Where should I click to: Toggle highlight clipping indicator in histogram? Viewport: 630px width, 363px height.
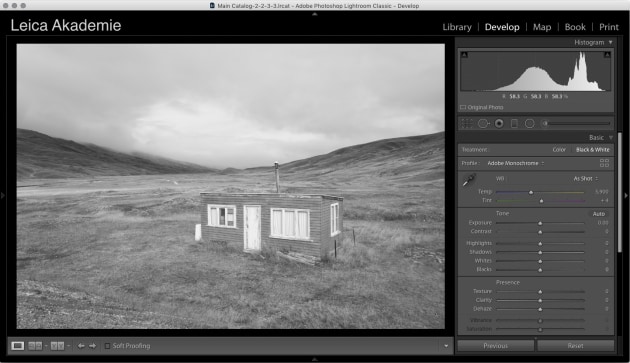607,55
